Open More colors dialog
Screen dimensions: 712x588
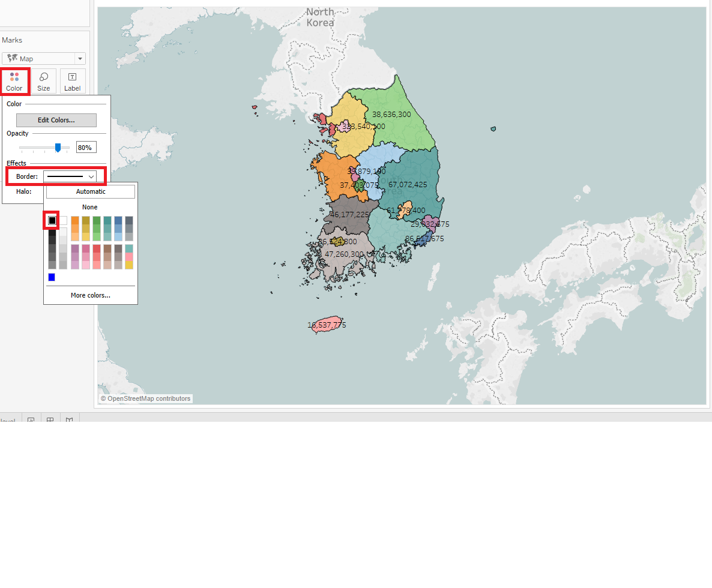91,295
